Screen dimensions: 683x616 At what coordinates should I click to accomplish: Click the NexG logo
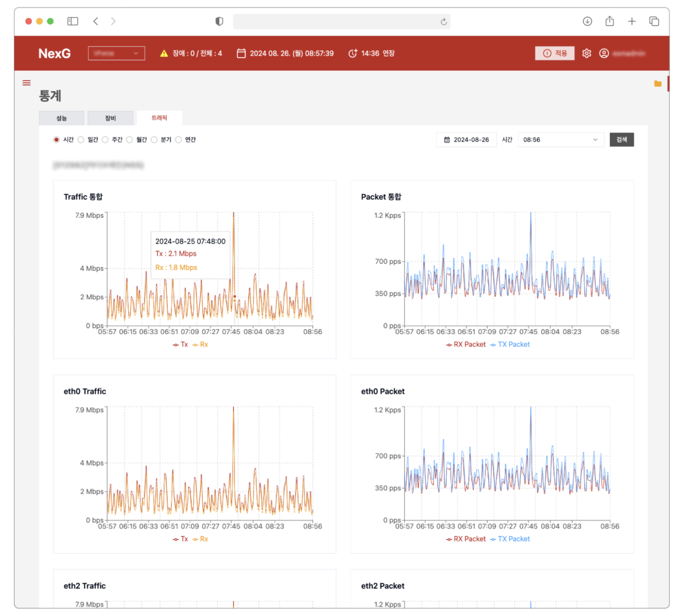[x=55, y=53]
